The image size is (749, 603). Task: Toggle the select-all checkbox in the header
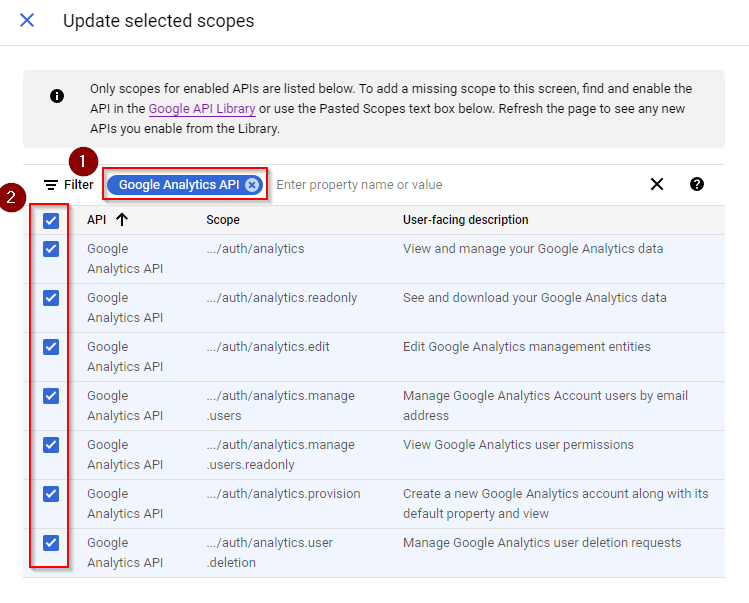tap(51, 221)
